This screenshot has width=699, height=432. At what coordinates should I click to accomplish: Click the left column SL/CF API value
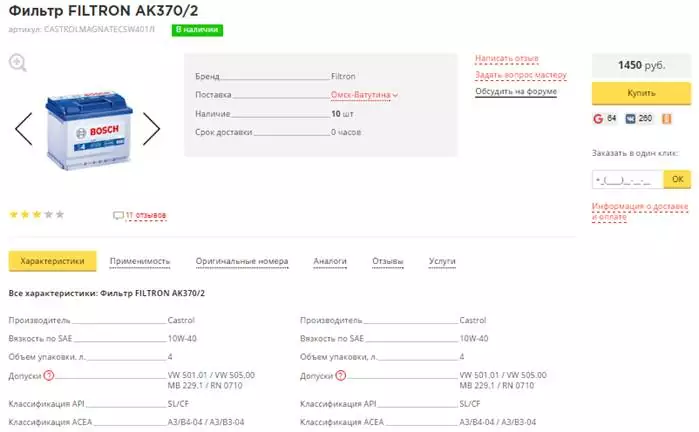point(178,404)
